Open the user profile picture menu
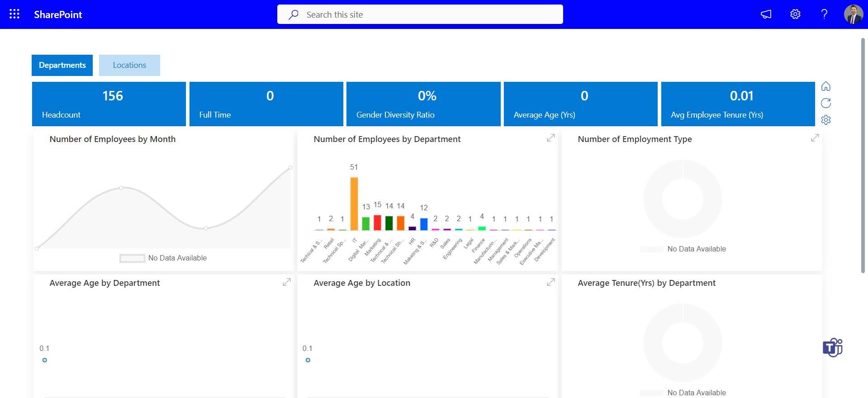The width and height of the screenshot is (868, 398). (853, 14)
